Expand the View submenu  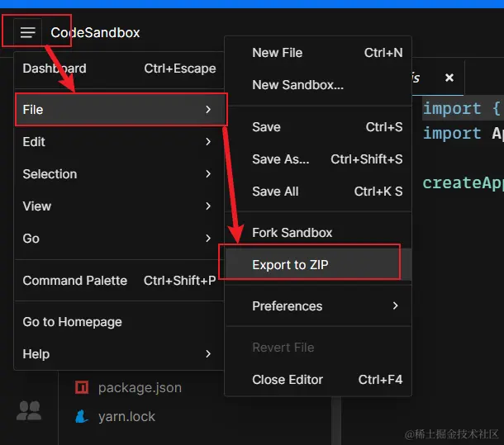coord(119,206)
